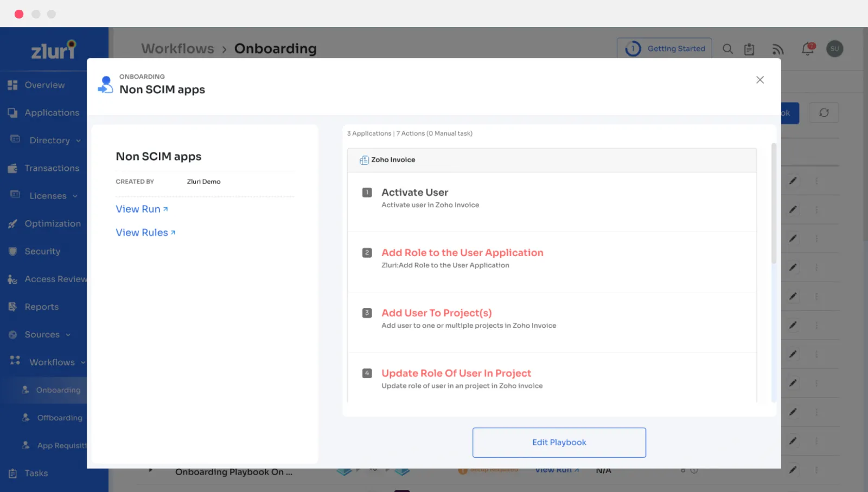
Task: Click the Licenses sidebar icon
Action: (15, 195)
